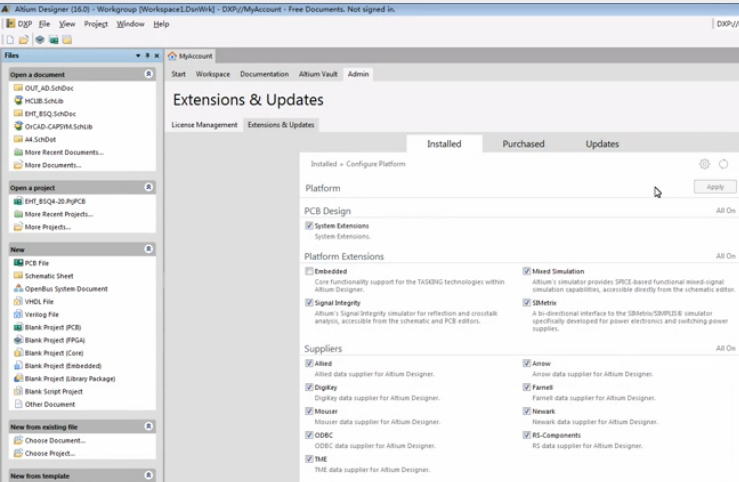Open A4.SchDot document
Viewport: 739px width, 482px height.
(40, 139)
